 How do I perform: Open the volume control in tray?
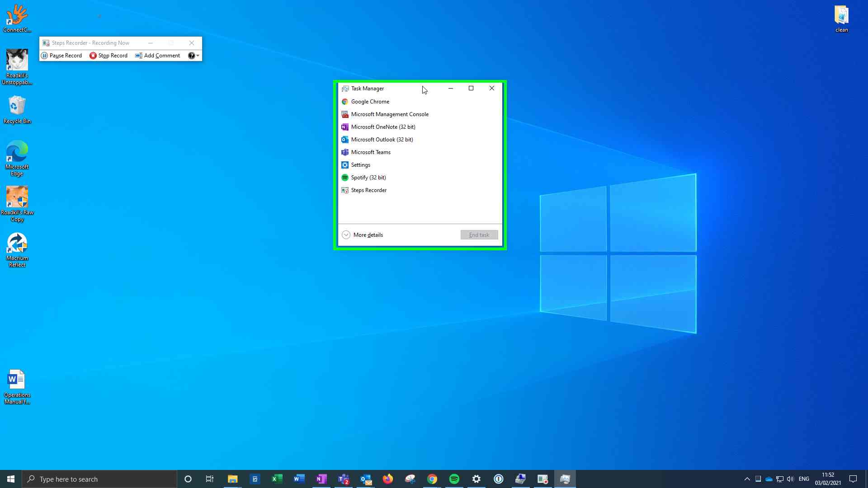tap(790, 479)
